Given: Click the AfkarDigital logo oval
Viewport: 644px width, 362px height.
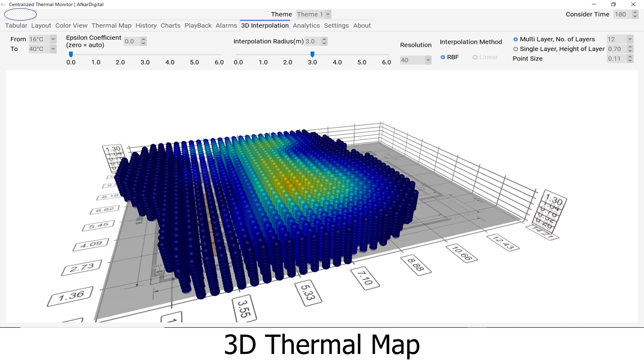Looking at the screenshot, I should [x=20, y=15].
